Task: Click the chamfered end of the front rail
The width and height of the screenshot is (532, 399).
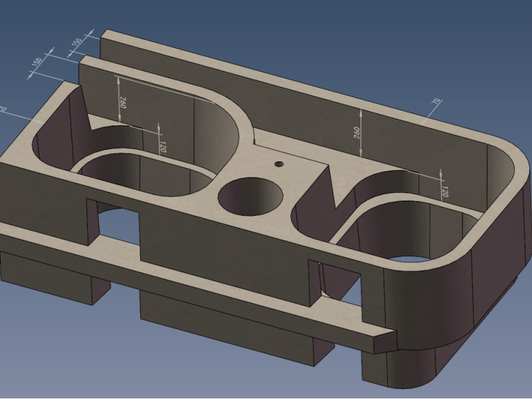Action: click(385, 341)
